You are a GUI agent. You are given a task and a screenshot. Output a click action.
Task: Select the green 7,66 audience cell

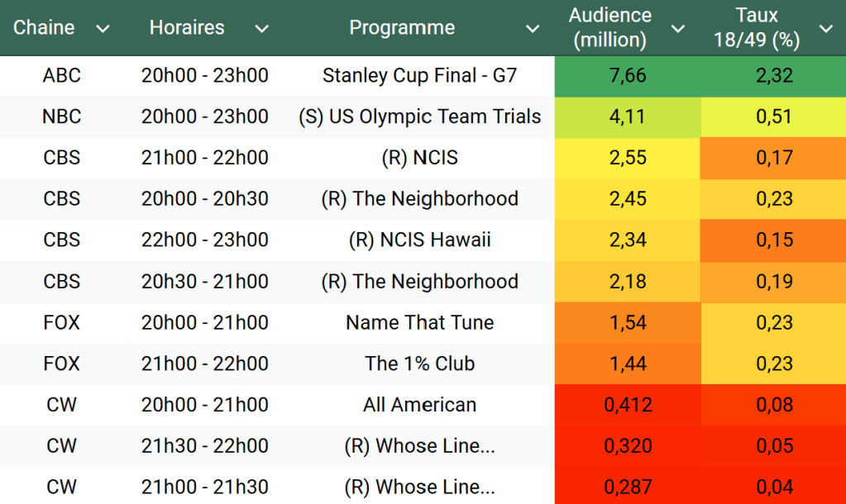click(628, 76)
